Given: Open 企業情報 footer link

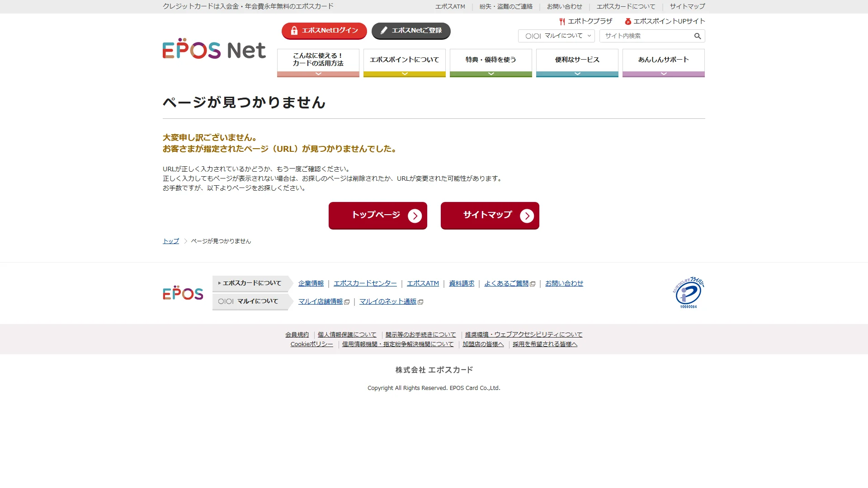Looking at the screenshot, I should tap(311, 283).
